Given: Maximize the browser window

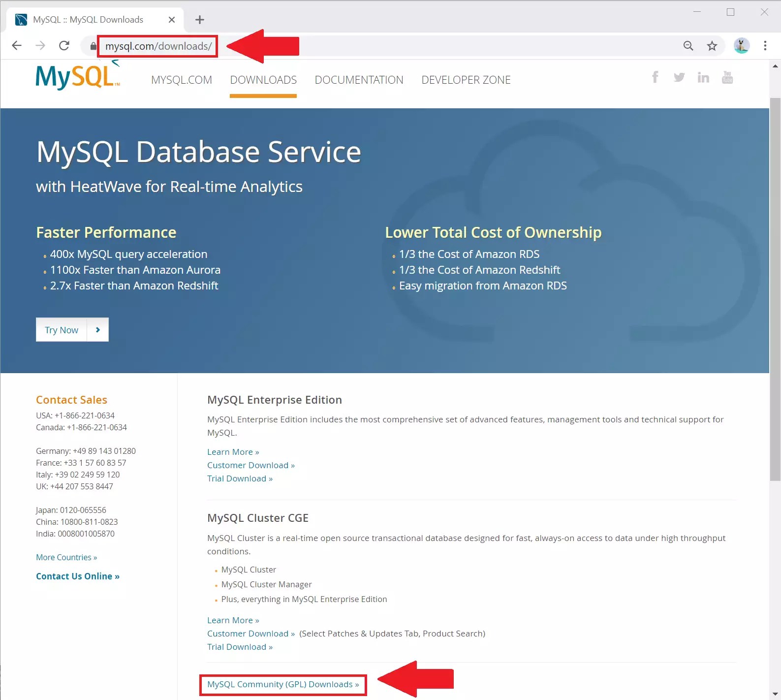Looking at the screenshot, I should (731, 12).
